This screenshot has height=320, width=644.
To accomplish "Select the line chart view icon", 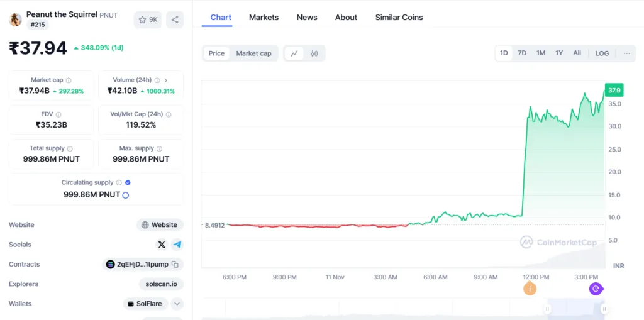I will click(294, 53).
